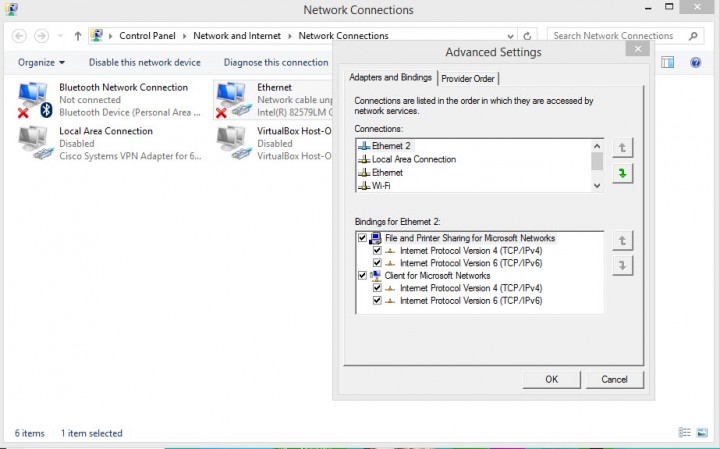Click Diagnose this connection
720x449 pixels.
pos(276,62)
